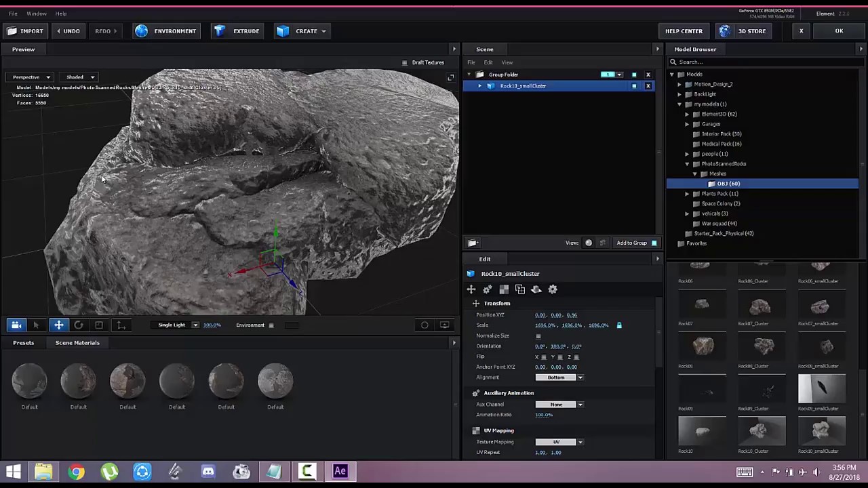Switch to the Presets tab
The image size is (868, 488).
click(23, 343)
